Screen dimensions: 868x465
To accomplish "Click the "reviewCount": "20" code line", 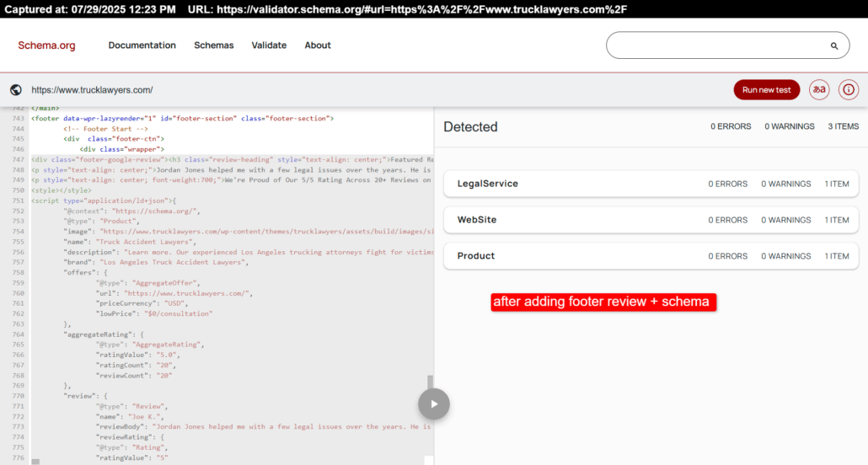I will pos(134,376).
